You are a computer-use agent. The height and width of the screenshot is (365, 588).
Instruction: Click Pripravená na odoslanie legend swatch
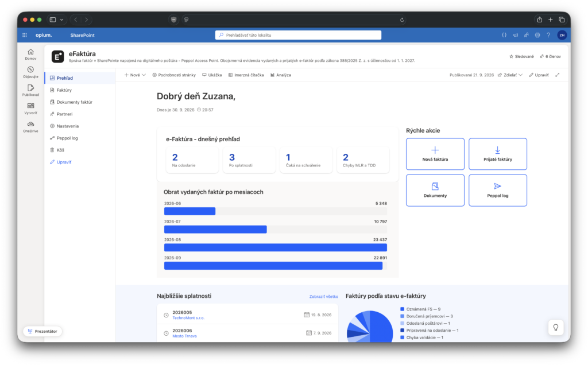403,330
